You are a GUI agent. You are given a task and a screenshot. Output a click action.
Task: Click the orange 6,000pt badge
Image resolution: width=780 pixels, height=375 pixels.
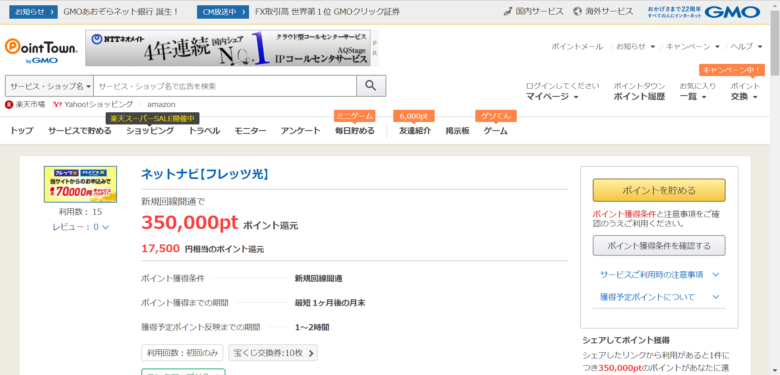414,116
